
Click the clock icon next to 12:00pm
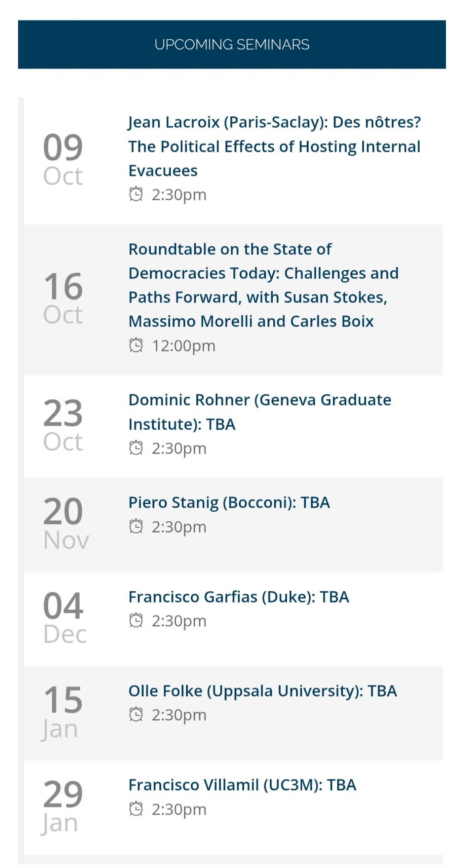point(136,345)
